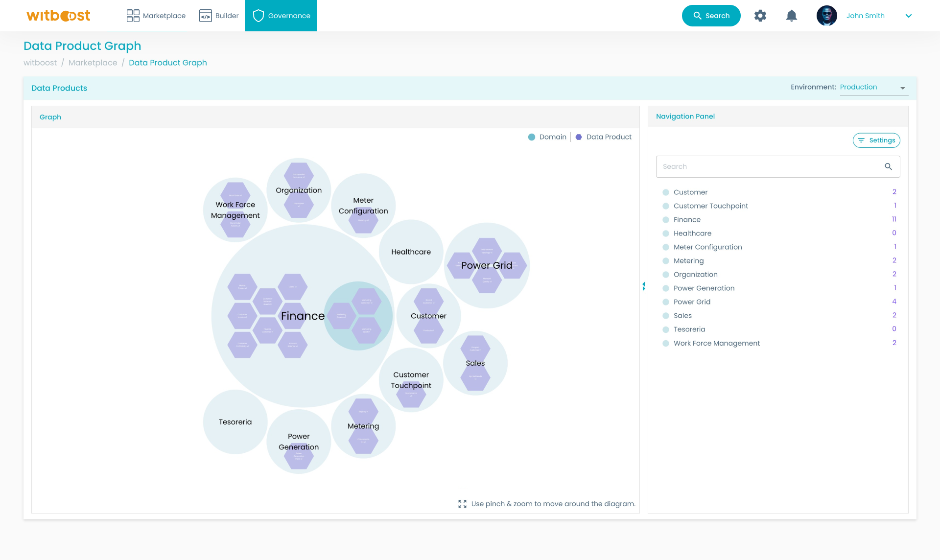The height and width of the screenshot is (560, 940).
Task: Open the Builder code icon
Action: tap(205, 15)
